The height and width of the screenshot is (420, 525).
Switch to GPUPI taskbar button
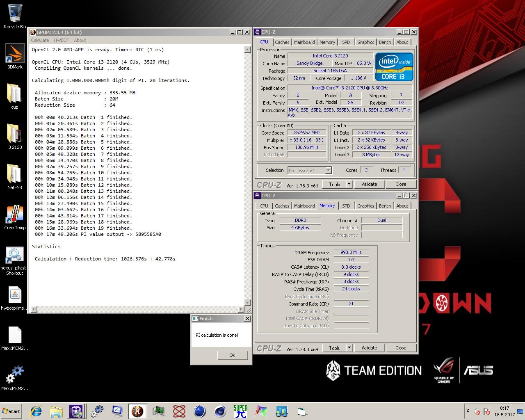[x=137, y=411]
